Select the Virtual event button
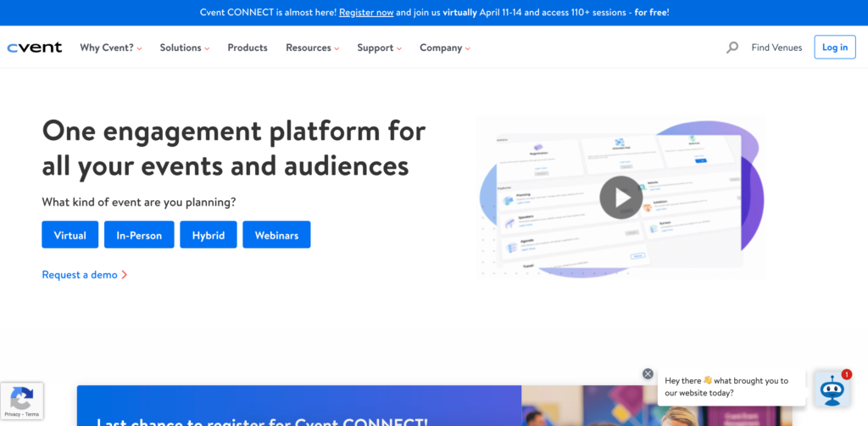 [70, 235]
